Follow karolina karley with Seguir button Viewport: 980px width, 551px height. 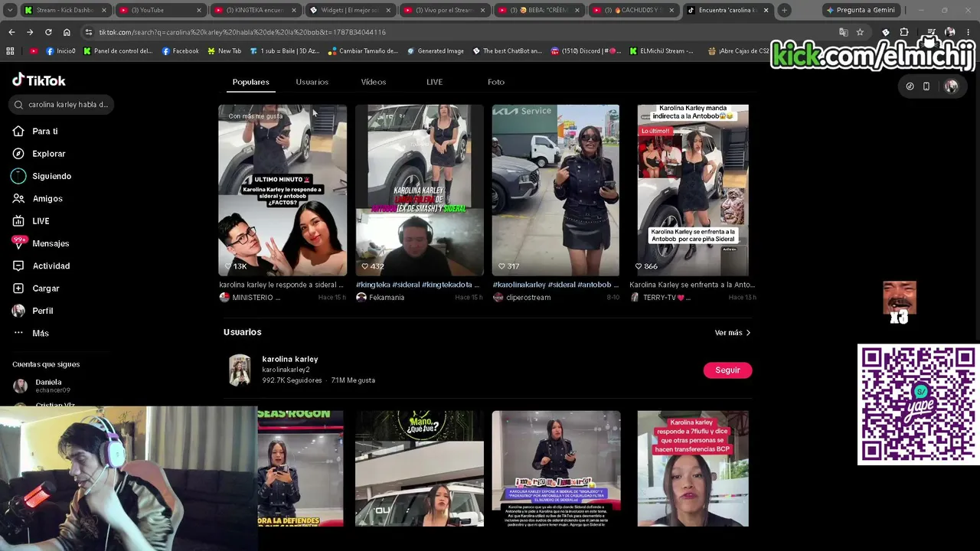coord(727,370)
